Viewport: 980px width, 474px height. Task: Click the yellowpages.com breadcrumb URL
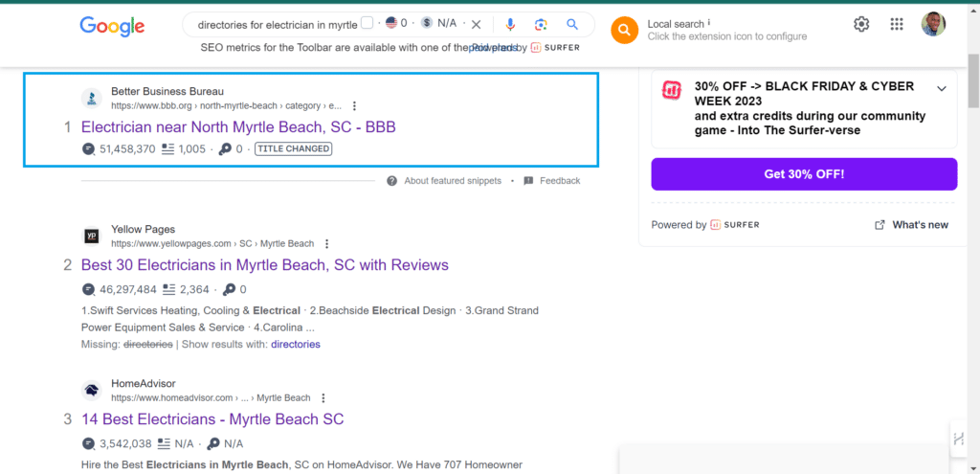click(x=212, y=244)
